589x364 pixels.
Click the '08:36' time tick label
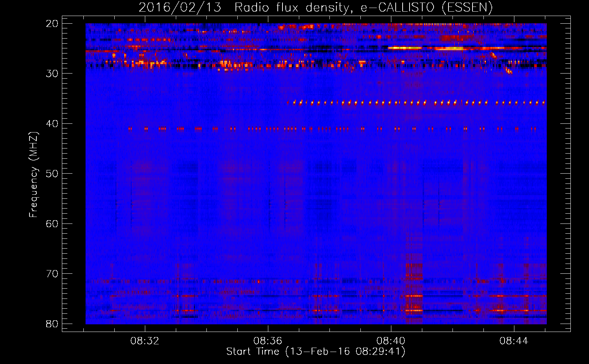coord(268,341)
